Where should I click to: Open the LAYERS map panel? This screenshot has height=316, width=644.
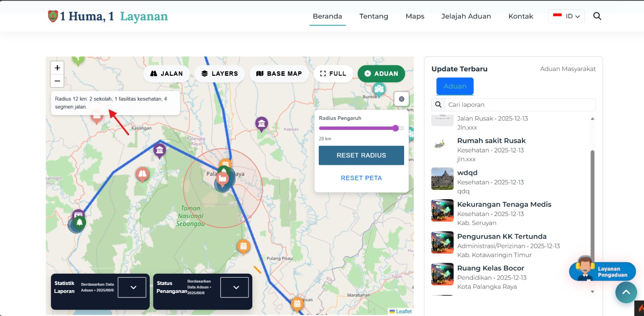(x=219, y=74)
